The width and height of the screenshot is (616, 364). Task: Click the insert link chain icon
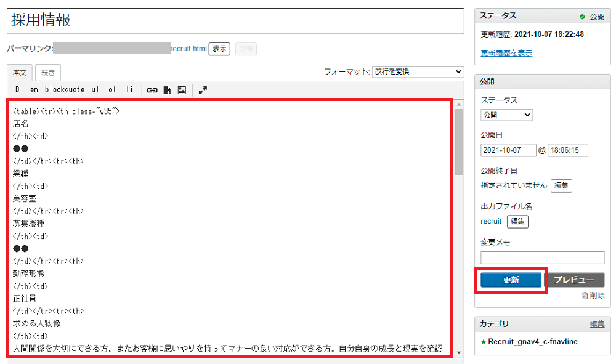tap(152, 91)
